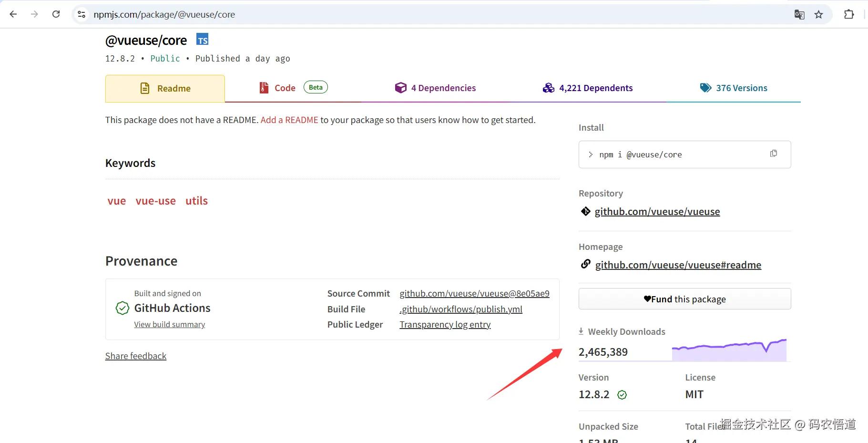View the 4,221 Dependents tab
This screenshot has height=443, width=868.
pos(587,88)
